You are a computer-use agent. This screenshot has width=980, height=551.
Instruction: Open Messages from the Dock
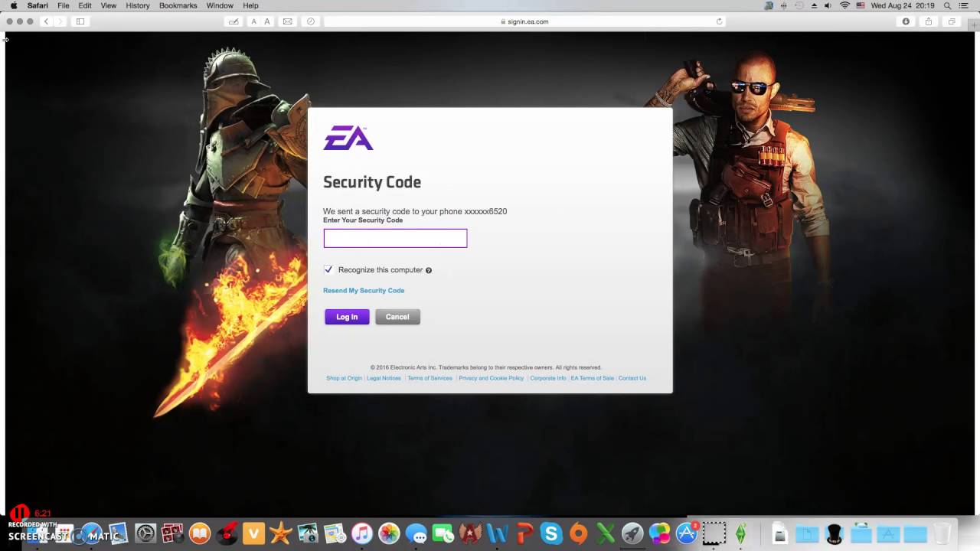point(416,533)
